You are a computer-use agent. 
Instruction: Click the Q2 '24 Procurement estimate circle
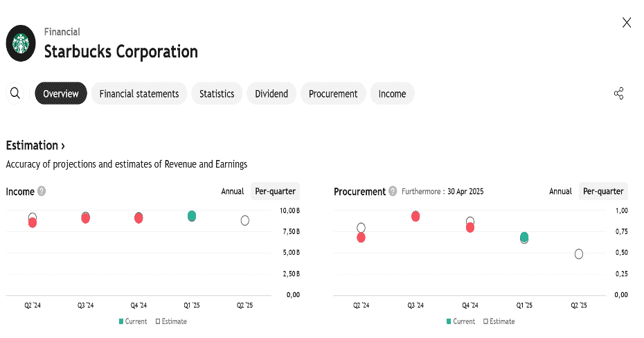tap(361, 227)
